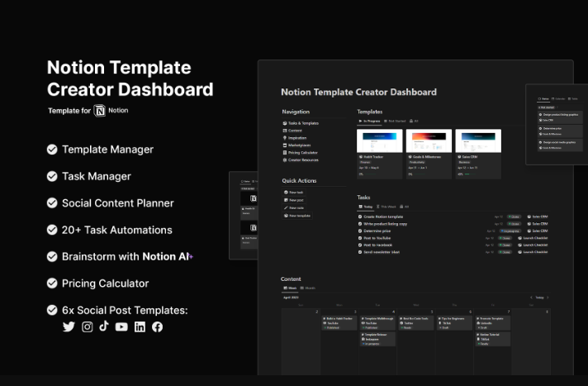Click the Instagram icon
Image resolution: width=588 pixels, height=386 pixels.
coord(87,326)
